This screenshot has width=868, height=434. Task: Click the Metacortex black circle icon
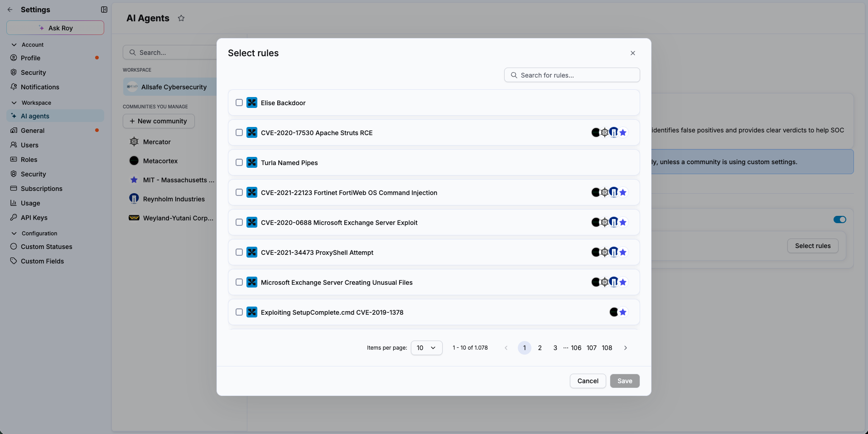pos(134,161)
